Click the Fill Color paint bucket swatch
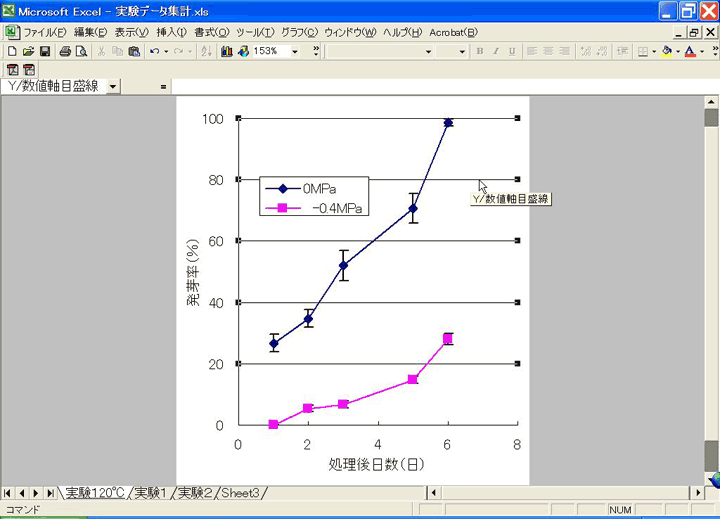Viewport: 720px width, 519px height. (667, 51)
